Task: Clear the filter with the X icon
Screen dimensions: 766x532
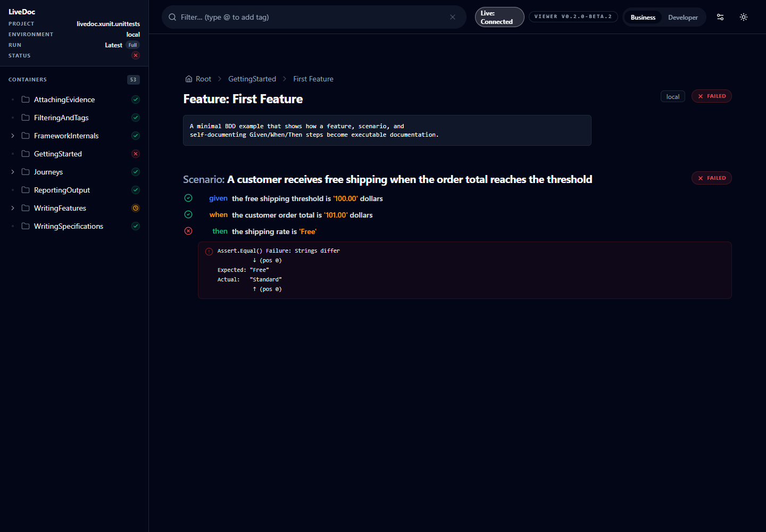Action: click(x=453, y=17)
